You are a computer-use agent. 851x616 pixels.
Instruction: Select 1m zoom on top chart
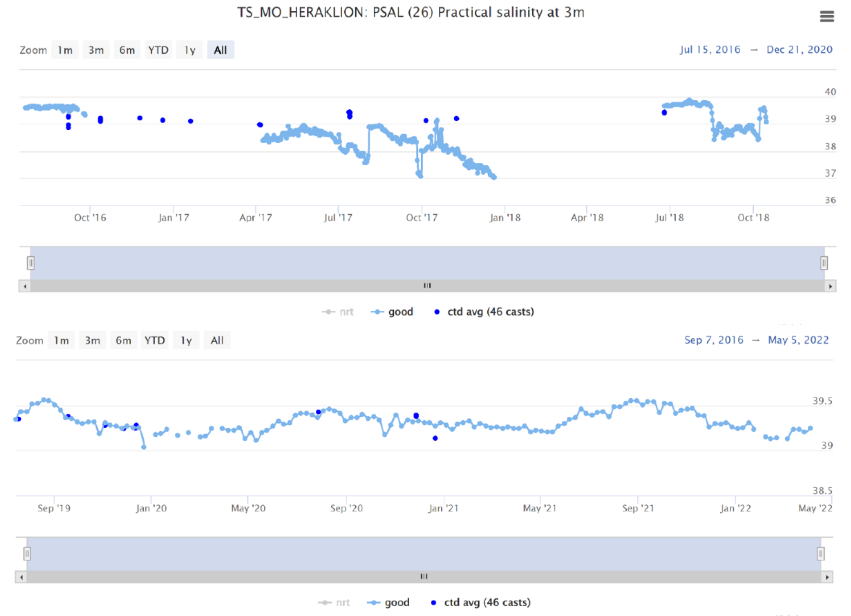tap(65, 50)
